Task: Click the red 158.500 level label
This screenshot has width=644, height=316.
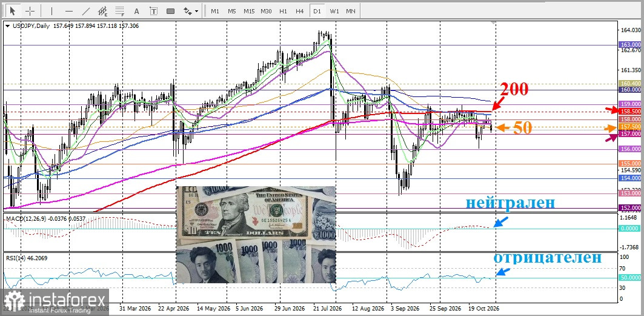Action: click(630, 112)
